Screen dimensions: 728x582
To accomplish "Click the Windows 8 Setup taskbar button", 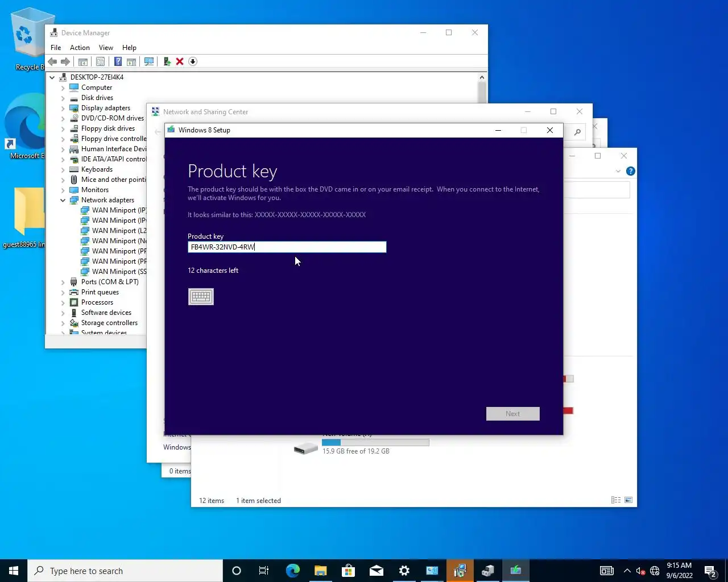I will (515, 571).
